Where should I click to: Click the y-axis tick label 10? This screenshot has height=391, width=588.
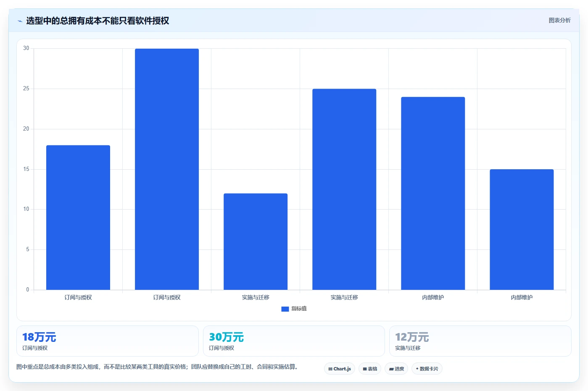tap(26, 209)
